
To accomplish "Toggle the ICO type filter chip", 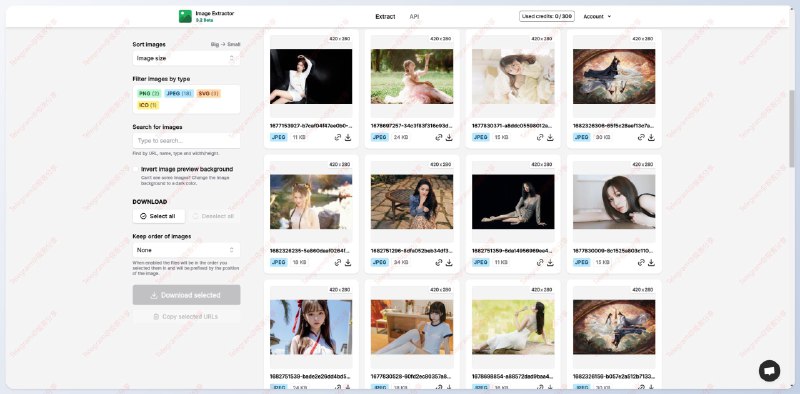I will (148, 105).
